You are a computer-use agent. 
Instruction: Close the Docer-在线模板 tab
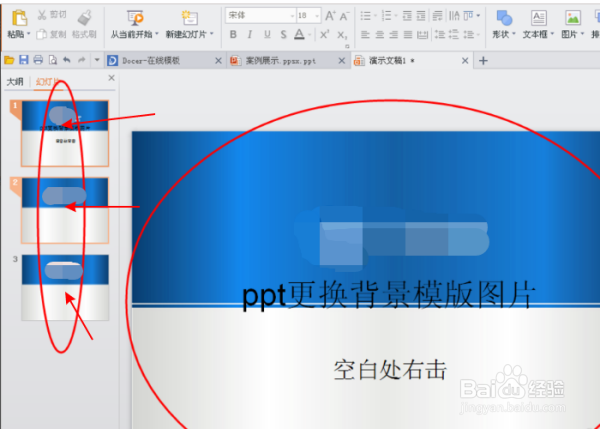[x=218, y=60]
